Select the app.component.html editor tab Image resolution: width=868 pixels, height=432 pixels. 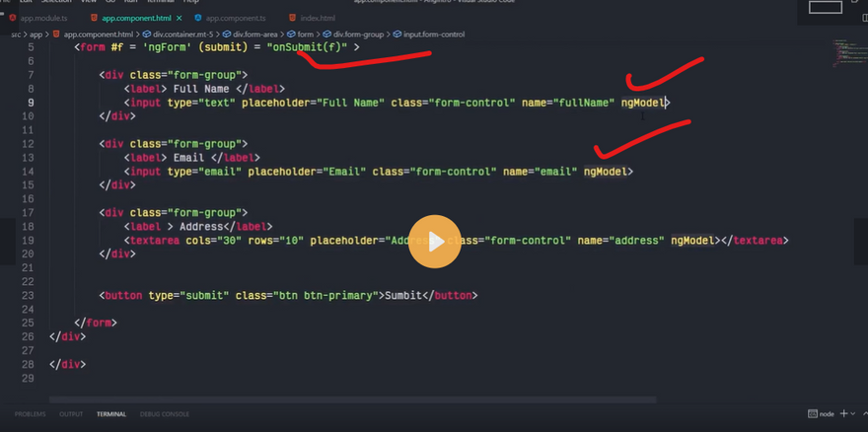point(137,18)
